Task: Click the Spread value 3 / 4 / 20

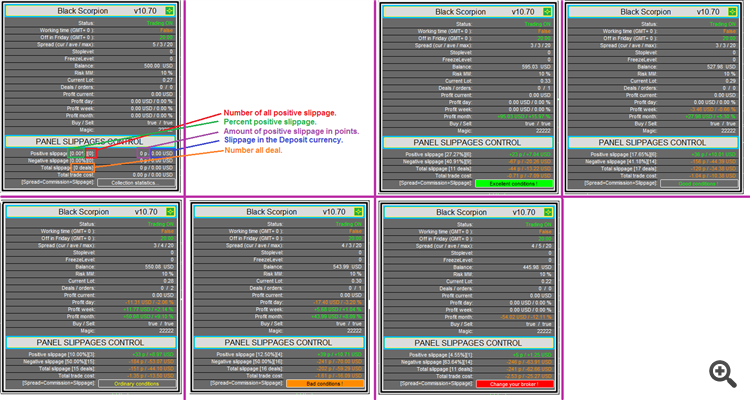Action: point(164,245)
